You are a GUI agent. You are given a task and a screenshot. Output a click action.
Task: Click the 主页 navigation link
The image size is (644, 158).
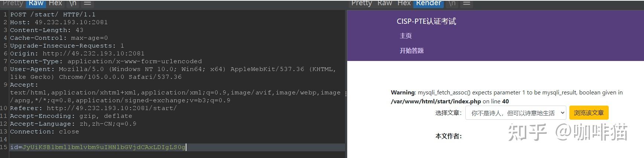click(x=406, y=36)
